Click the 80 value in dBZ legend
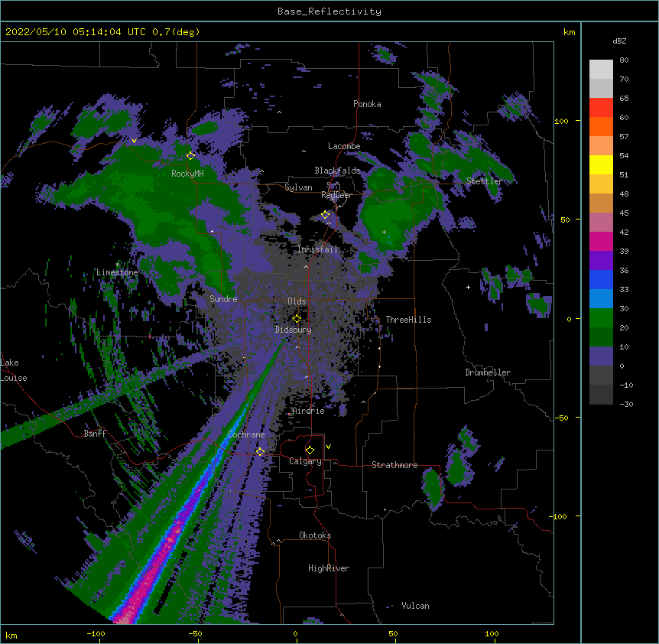The height and width of the screenshot is (644, 659). [x=624, y=60]
